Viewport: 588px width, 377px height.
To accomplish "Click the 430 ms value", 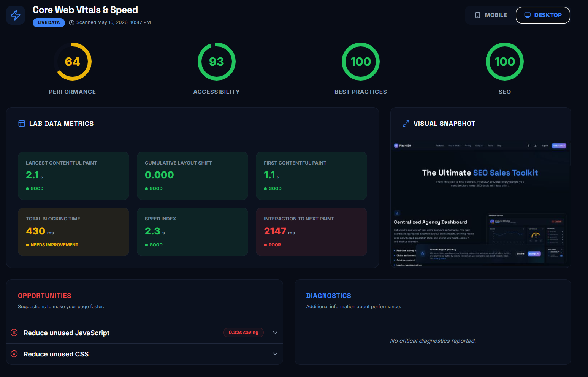I will (x=40, y=231).
